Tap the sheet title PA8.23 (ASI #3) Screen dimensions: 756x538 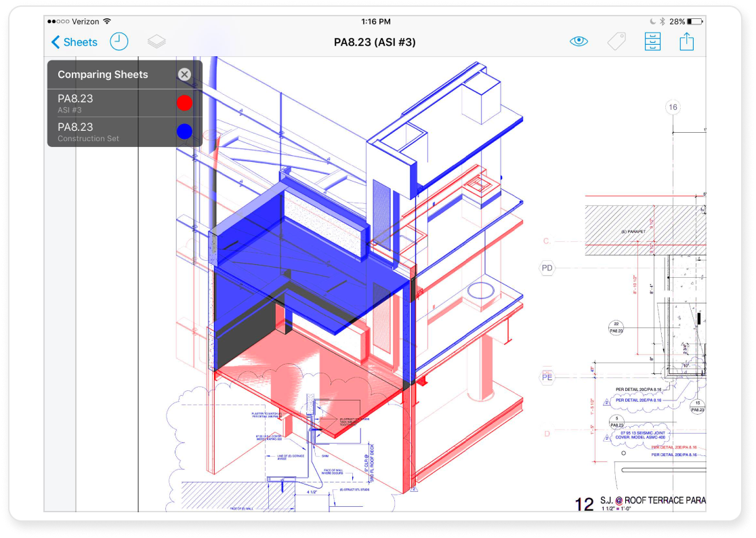[x=375, y=42]
